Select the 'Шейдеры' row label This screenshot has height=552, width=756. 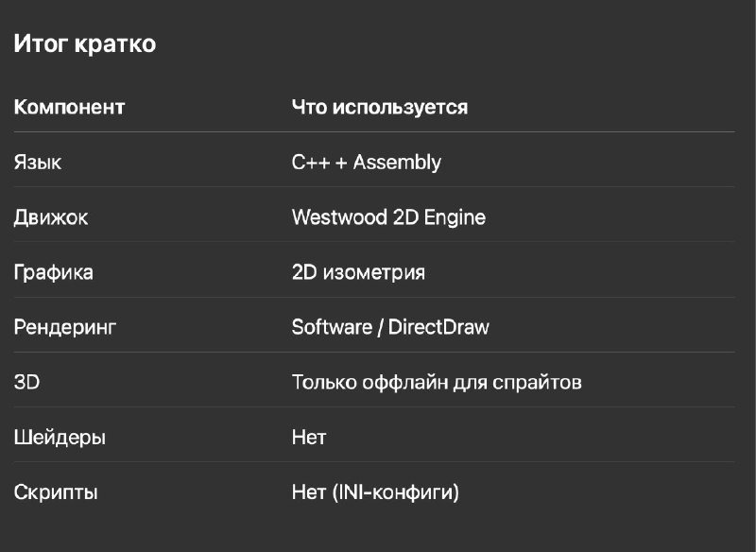coord(60,438)
